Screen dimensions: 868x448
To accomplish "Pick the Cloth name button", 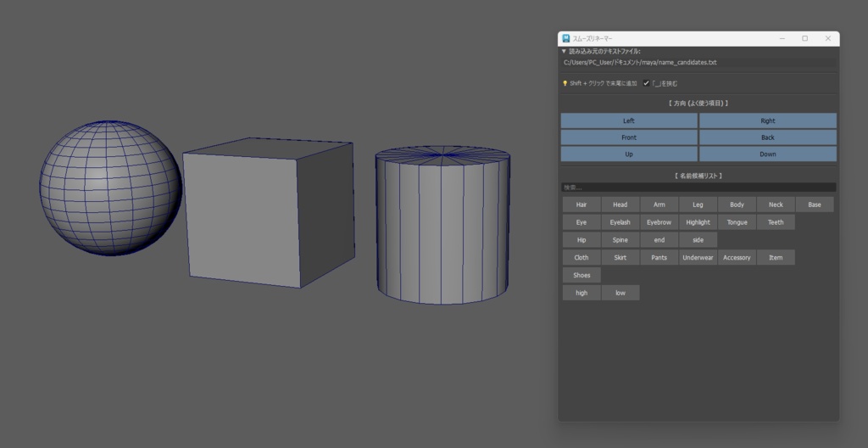I will [x=581, y=257].
